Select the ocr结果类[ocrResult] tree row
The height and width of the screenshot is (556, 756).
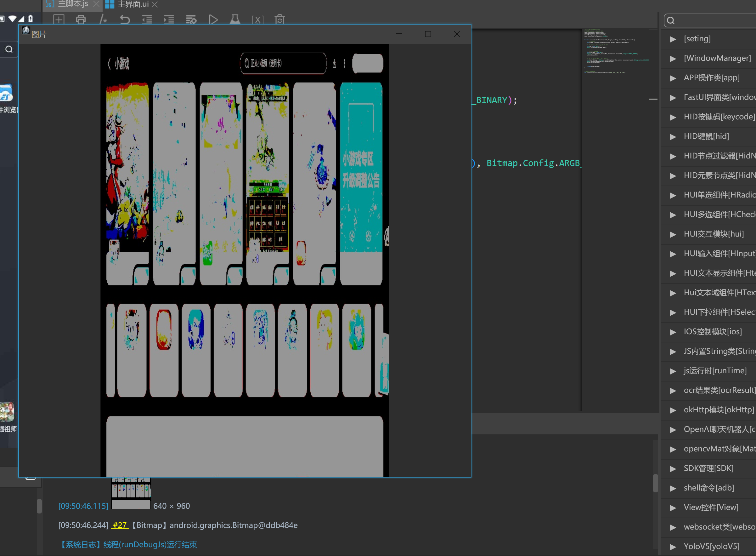coord(708,390)
